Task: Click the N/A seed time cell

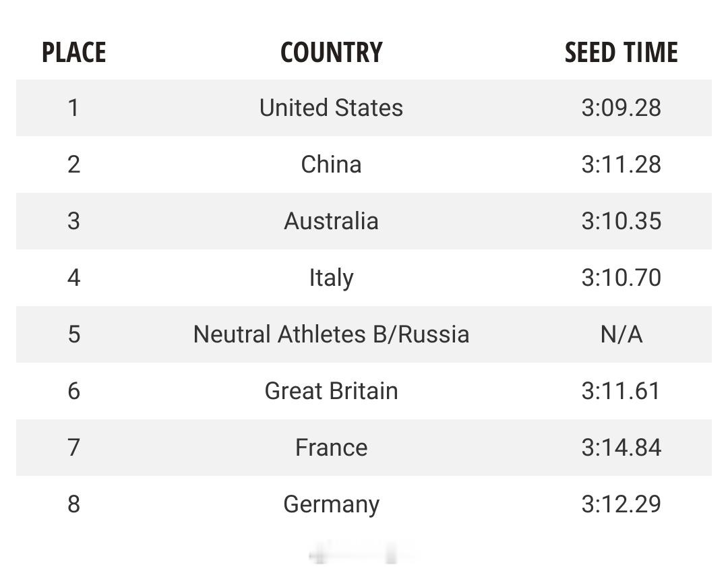Action: click(621, 334)
